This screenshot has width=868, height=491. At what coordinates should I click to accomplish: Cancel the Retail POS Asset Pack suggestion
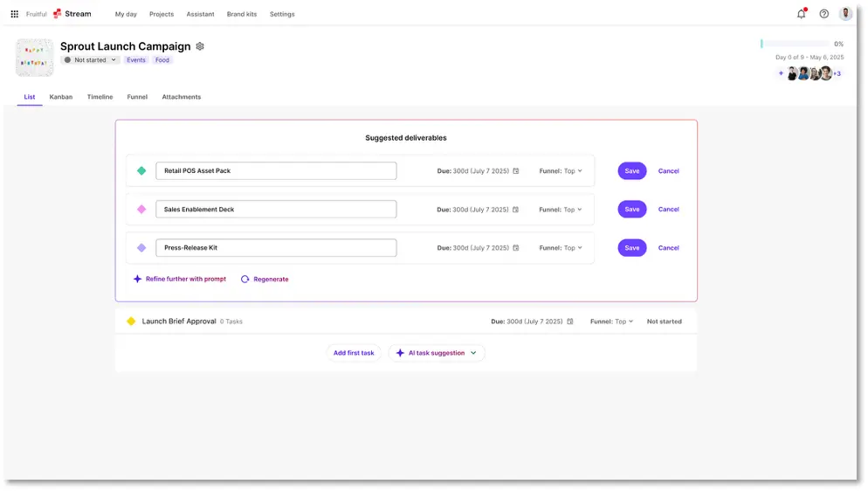click(x=668, y=171)
